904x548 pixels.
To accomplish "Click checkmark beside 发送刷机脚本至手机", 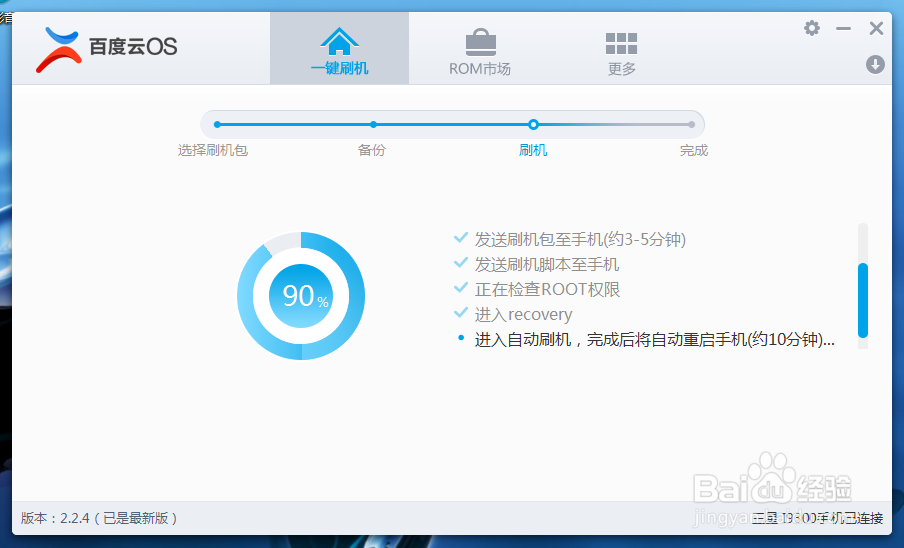I will tap(461, 263).
